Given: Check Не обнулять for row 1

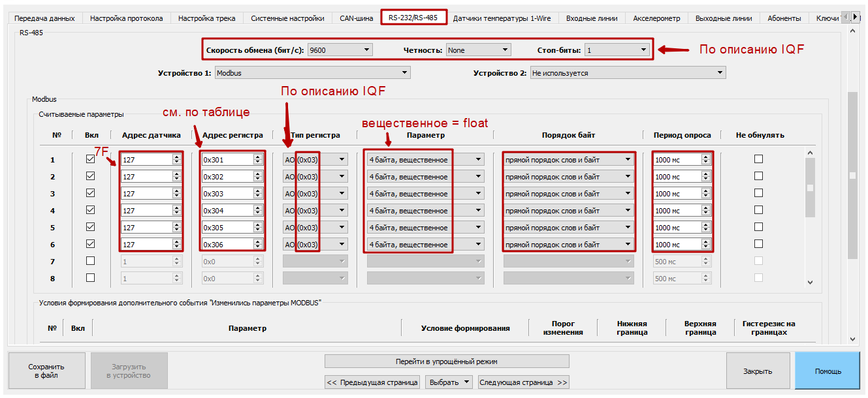Looking at the screenshot, I should (758, 159).
